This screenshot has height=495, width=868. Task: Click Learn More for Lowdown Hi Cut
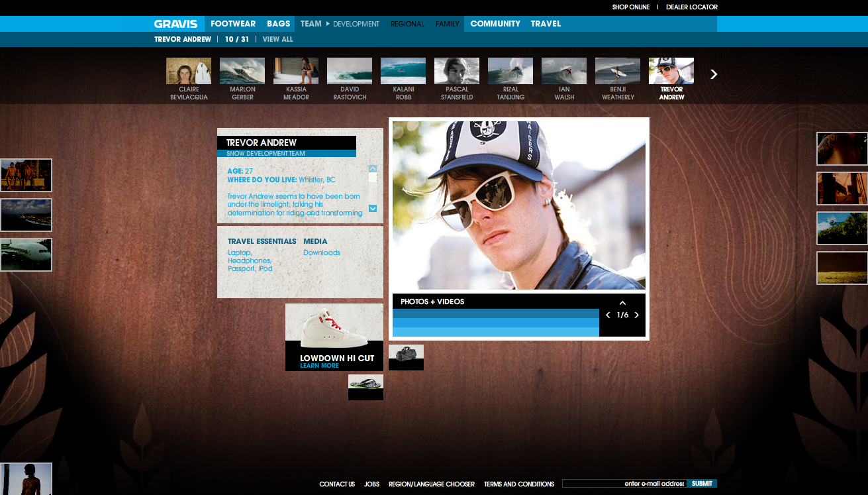(x=319, y=366)
